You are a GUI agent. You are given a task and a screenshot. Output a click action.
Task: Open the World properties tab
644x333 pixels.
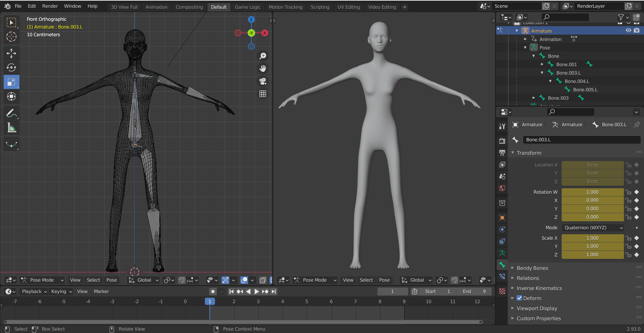pos(502,188)
